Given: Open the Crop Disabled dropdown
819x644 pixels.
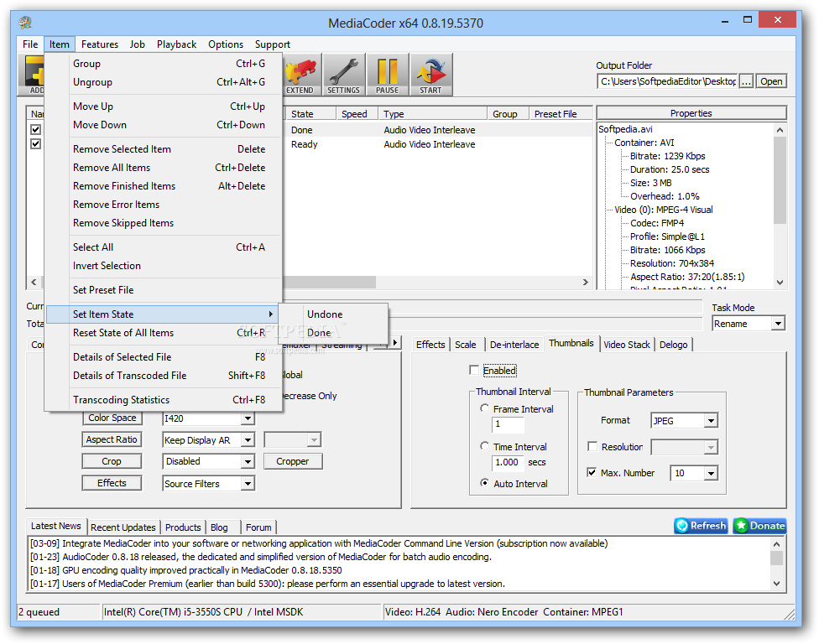Looking at the screenshot, I should [x=248, y=461].
